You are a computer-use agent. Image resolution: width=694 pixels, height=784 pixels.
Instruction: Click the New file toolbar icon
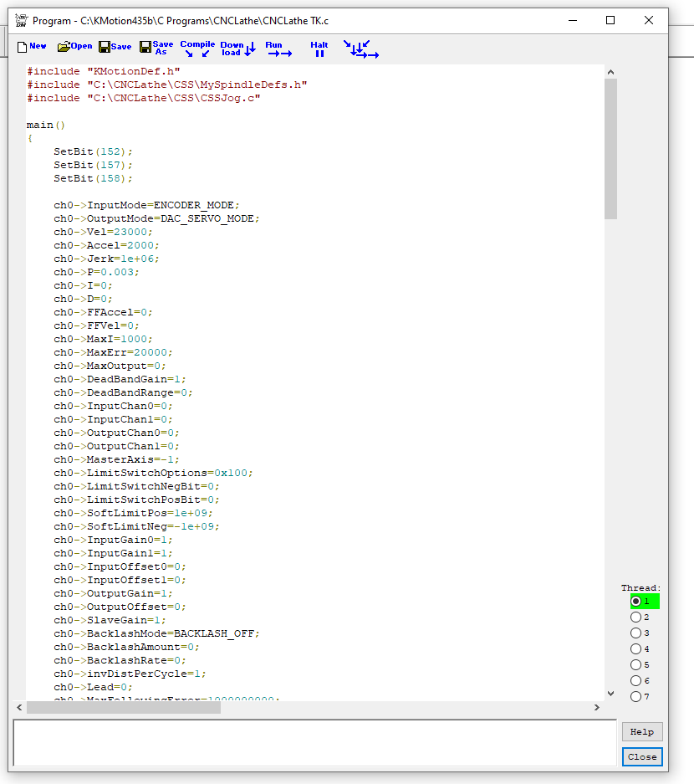point(32,47)
